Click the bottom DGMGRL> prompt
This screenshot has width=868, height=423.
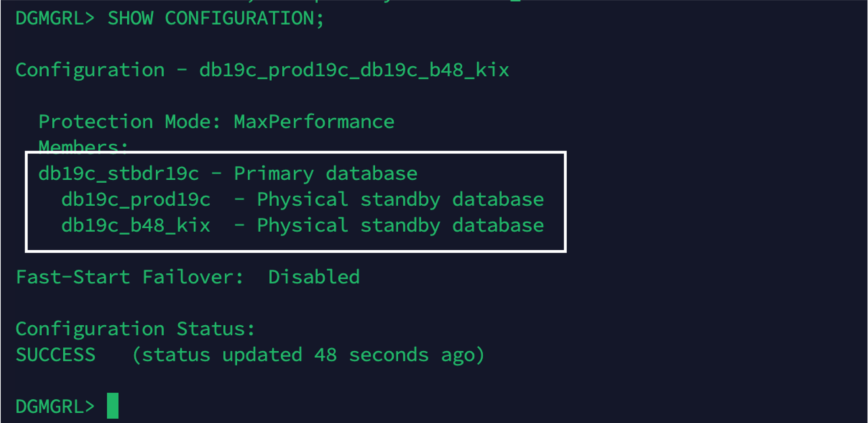tap(55, 406)
